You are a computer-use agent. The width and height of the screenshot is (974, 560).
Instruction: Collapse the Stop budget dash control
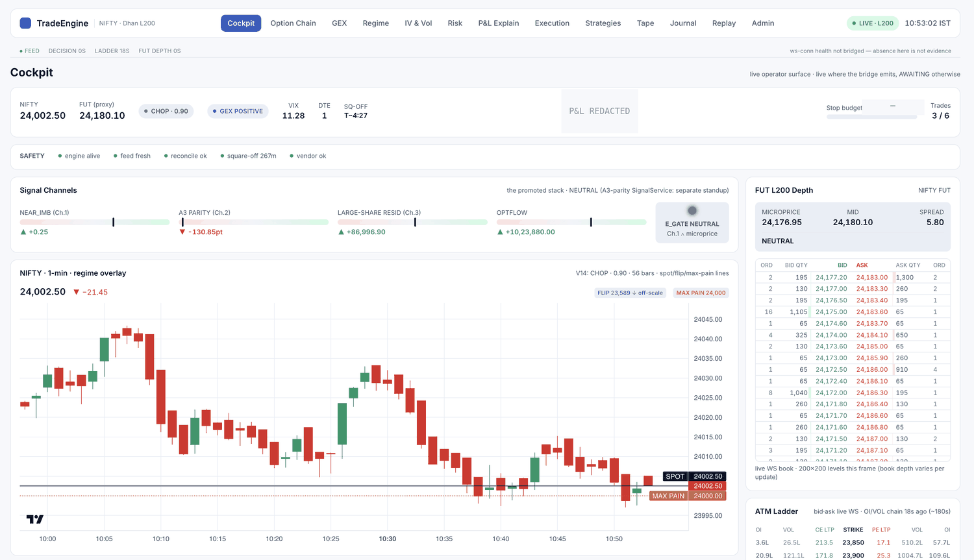893,105
